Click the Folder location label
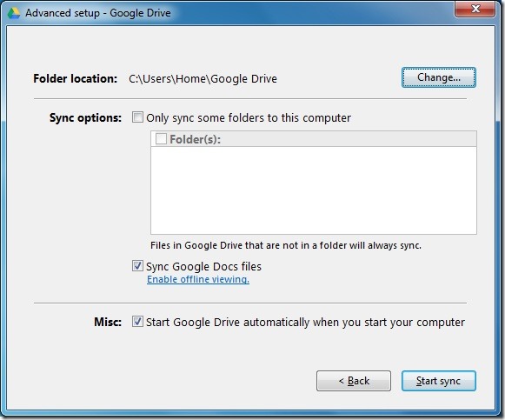The width and height of the screenshot is (505, 420). [76, 78]
